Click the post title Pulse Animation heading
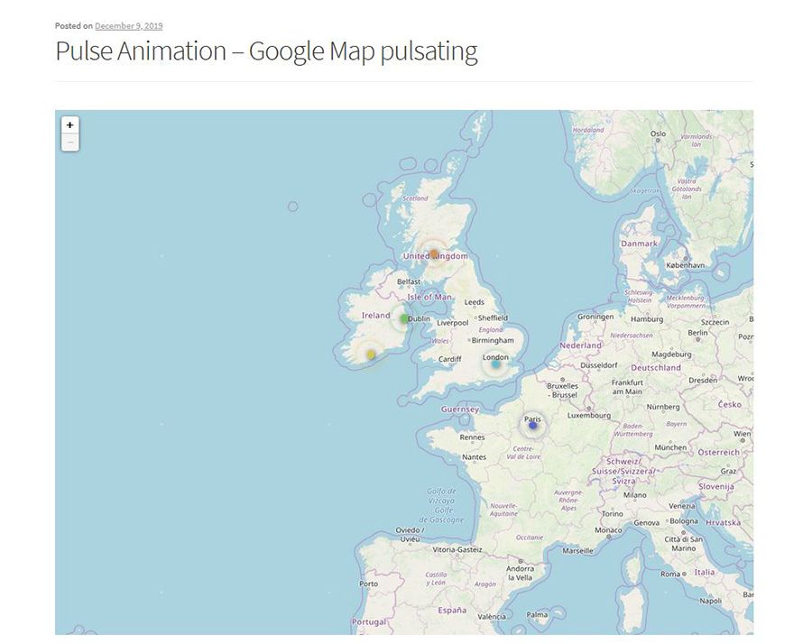The image size is (812, 644). (x=266, y=51)
